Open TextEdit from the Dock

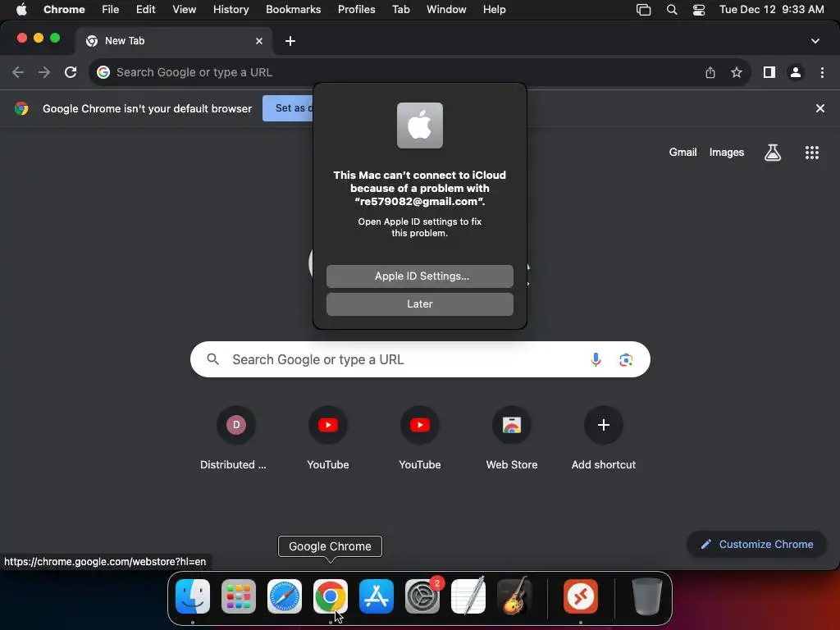click(468, 596)
